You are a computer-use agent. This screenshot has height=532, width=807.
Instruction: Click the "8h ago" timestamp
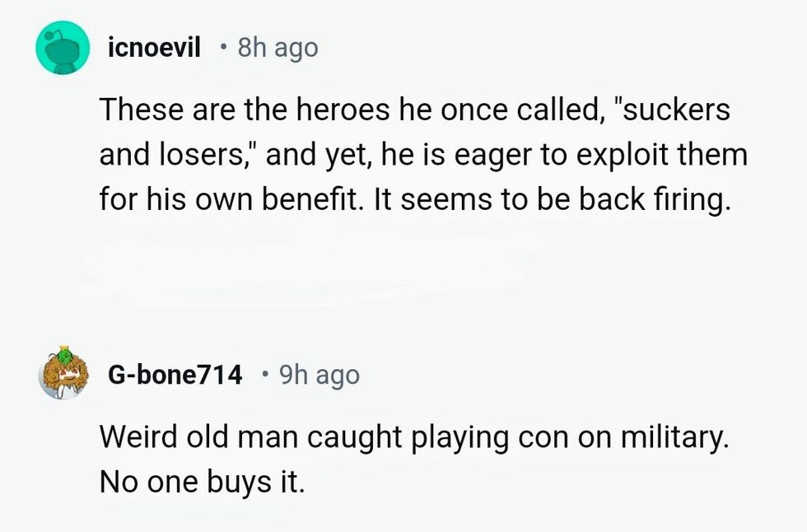click(277, 49)
